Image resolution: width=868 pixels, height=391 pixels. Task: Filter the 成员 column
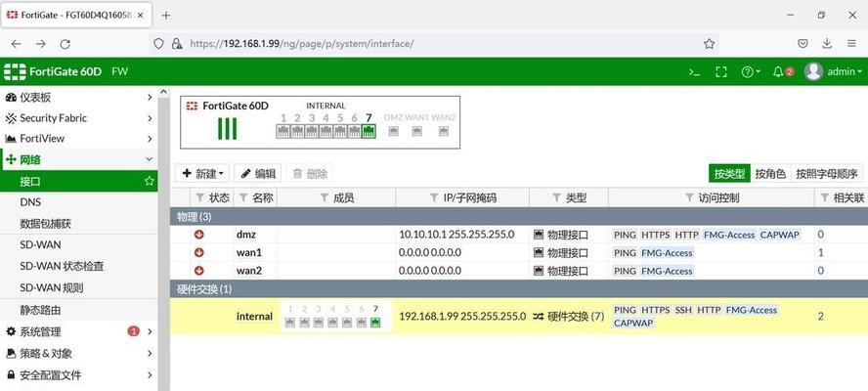pos(325,197)
